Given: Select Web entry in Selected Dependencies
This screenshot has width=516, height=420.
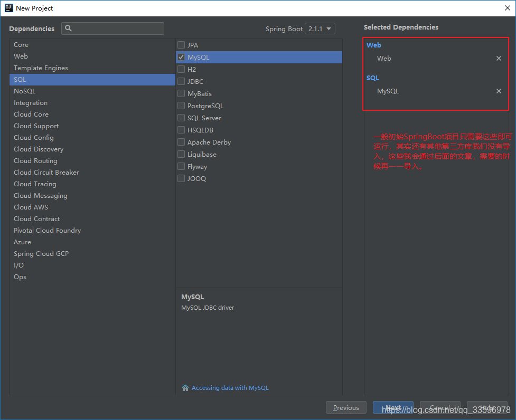Looking at the screenshot, I should [384, 59].
